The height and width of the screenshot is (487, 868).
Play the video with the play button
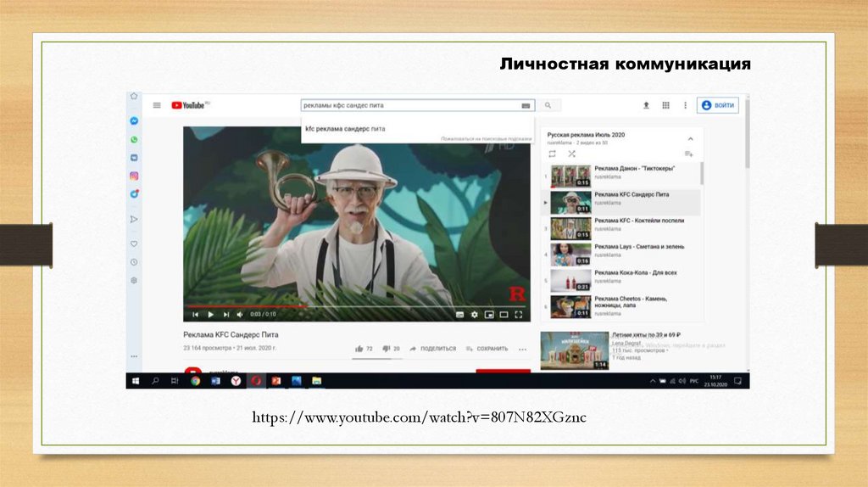click(x=210, y=315)
